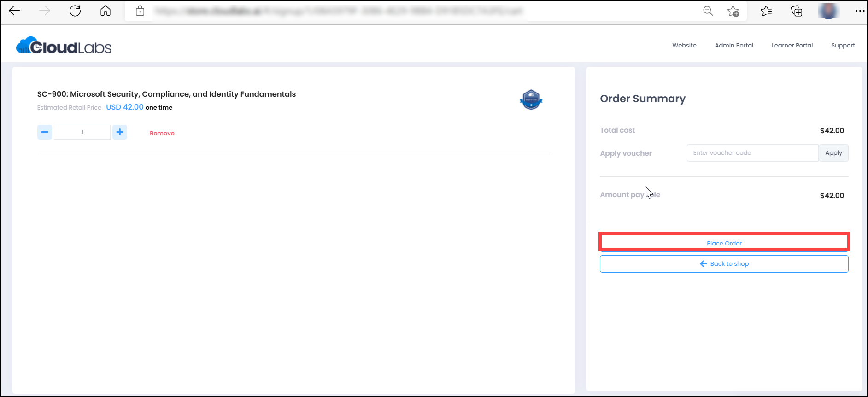This screenshot has height=397, width=868.
Task: Click the Back to shop button
Action: [724, 264]
